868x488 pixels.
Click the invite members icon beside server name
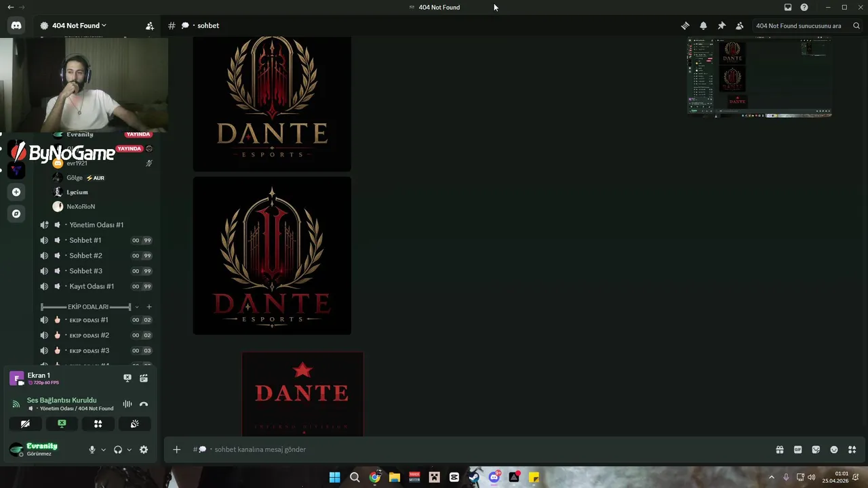click(150, 26)
